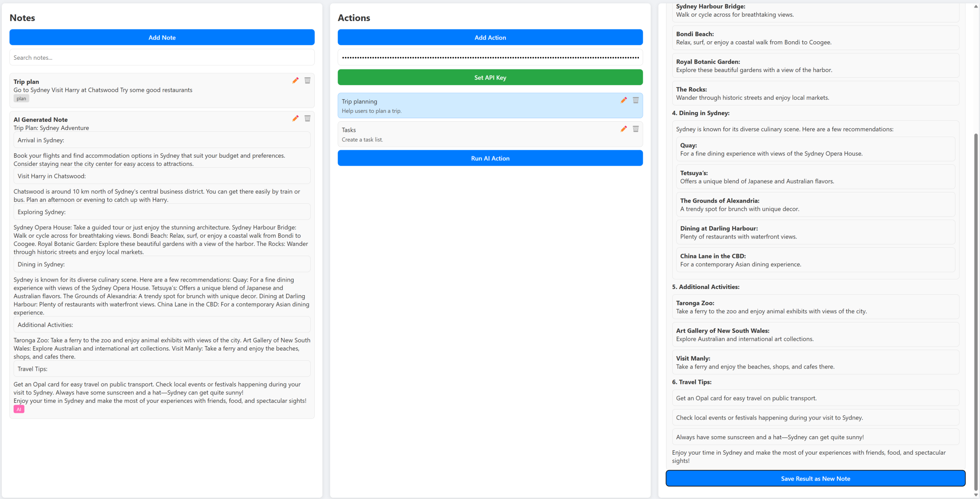This screenshot has width=980, height=499.
Task: Click the API key password field
Action: pyautogui.click(x=490, y=58)
